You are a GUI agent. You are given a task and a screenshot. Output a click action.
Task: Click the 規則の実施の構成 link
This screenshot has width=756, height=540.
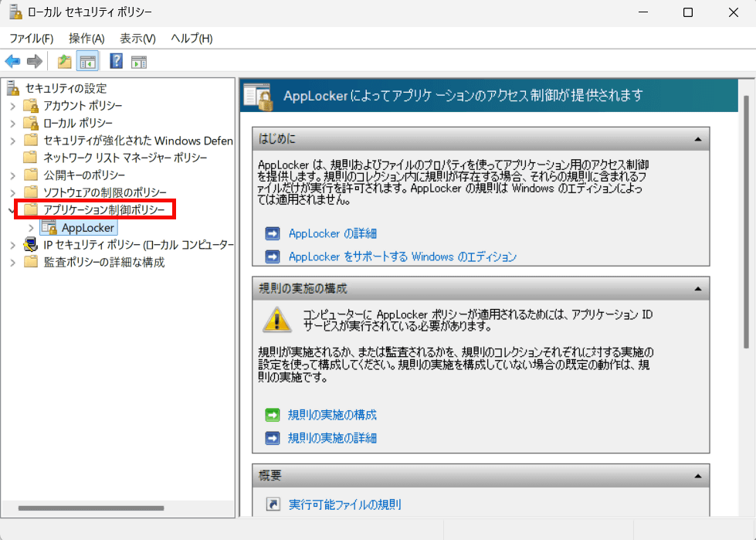pyautogui.click(x=332, y=415)
